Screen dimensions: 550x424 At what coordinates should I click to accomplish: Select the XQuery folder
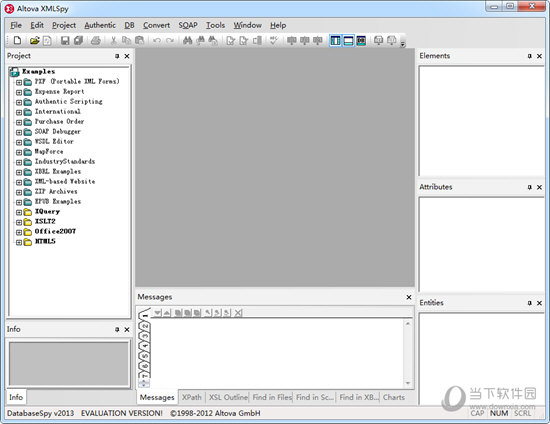tap(47, 211)
